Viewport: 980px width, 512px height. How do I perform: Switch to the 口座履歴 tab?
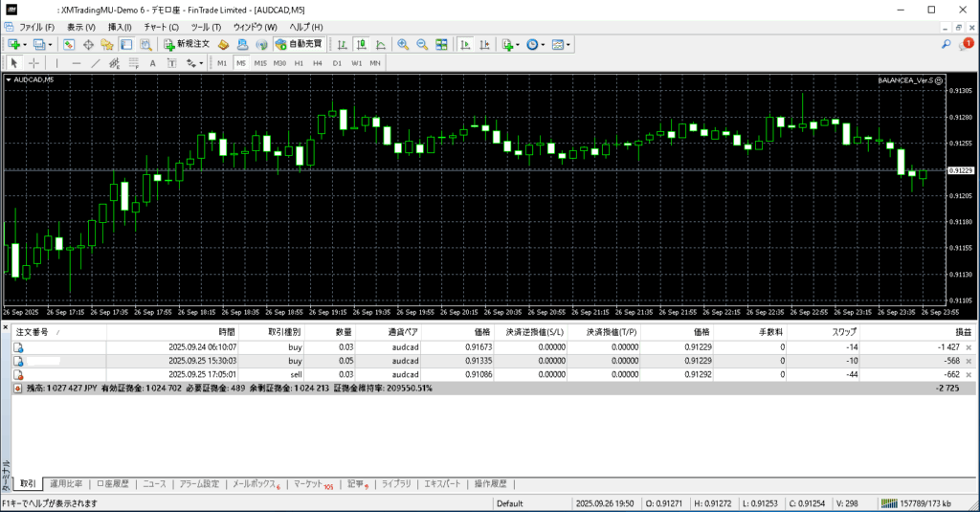(114, 484)
